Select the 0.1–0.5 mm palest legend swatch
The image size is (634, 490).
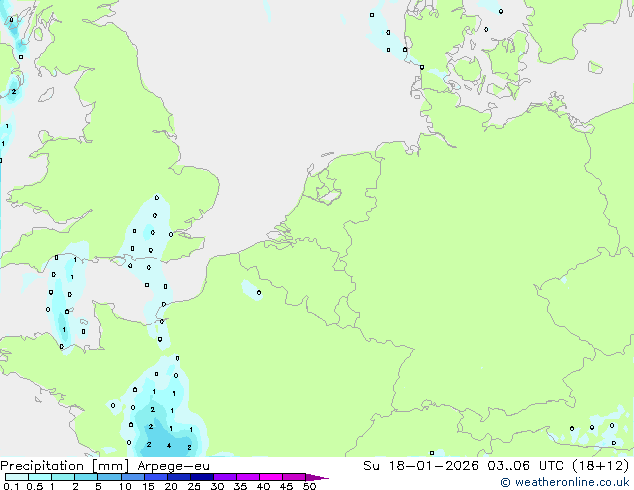click(17, 477)
